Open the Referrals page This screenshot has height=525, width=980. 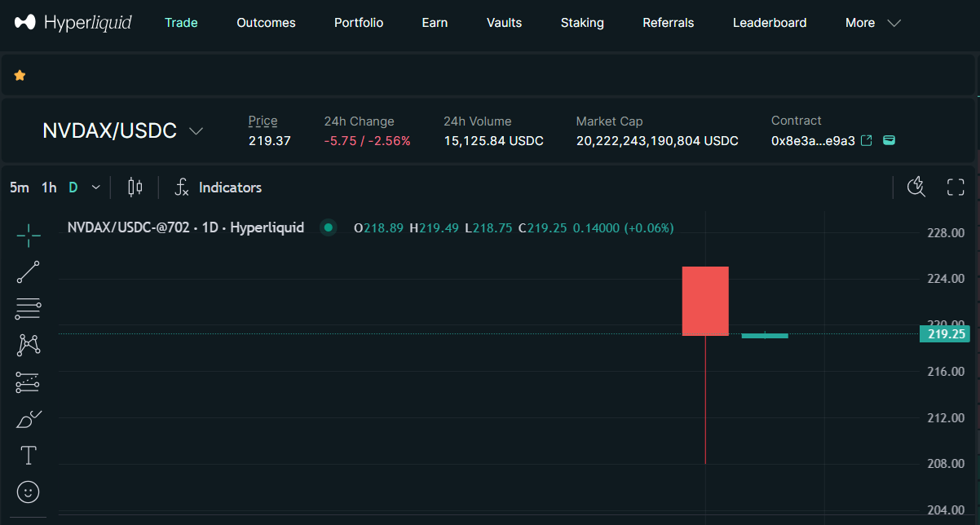[669, 23]
